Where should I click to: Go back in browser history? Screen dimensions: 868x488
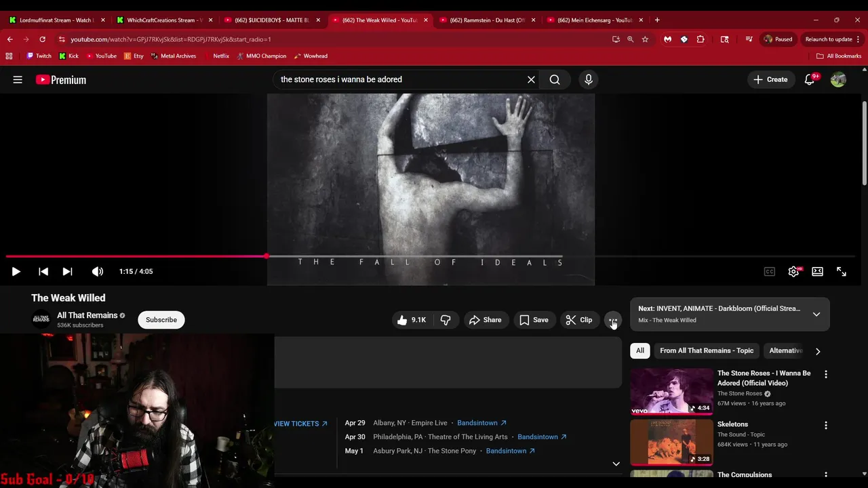(9, 39)
